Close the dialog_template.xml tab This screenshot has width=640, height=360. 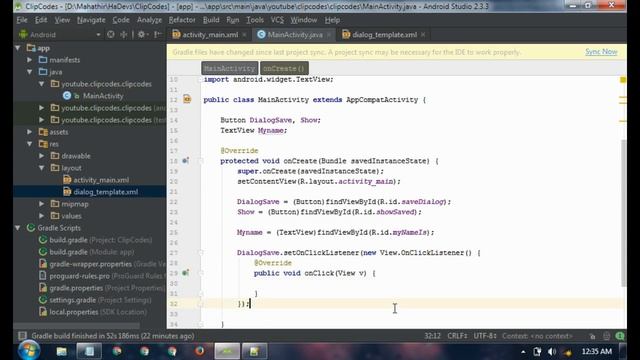click(423, 35)
